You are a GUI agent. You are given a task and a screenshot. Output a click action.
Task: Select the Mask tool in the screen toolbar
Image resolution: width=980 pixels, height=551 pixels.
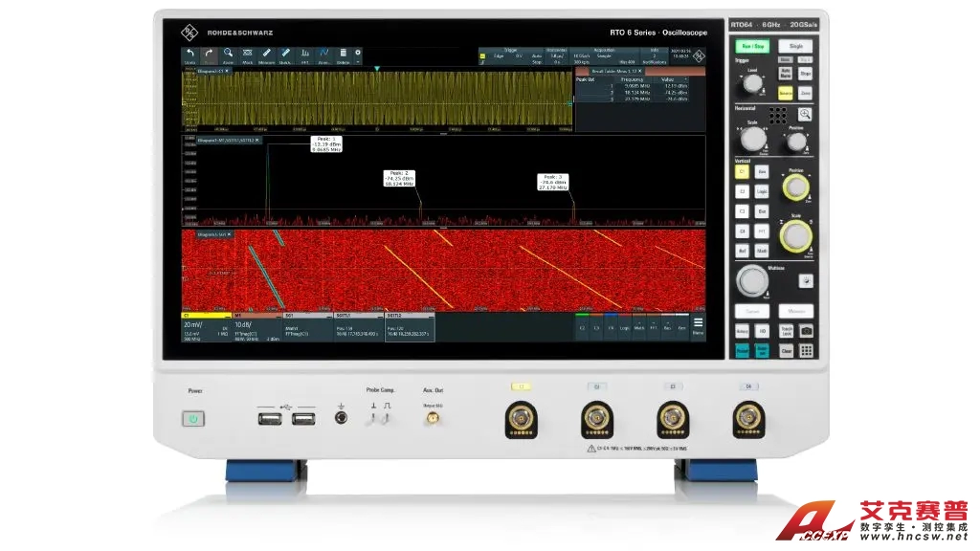[x=248, y=55]
